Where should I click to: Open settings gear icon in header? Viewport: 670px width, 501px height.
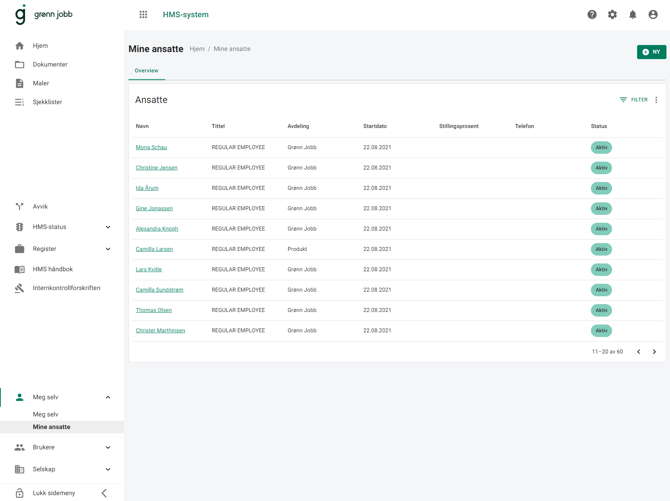(612, 15)
